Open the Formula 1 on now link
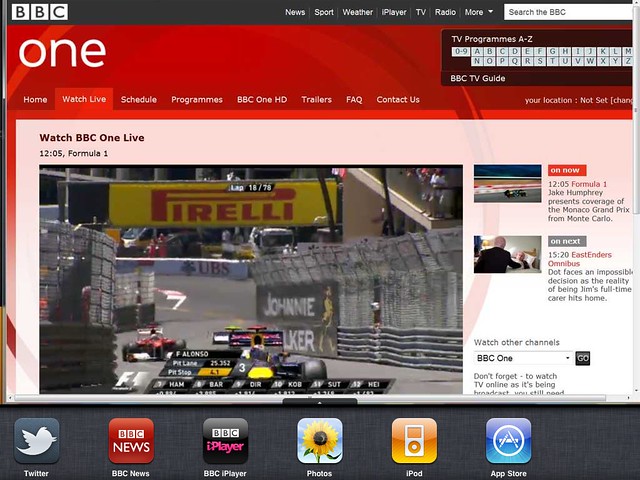 [x=589, y=184]
